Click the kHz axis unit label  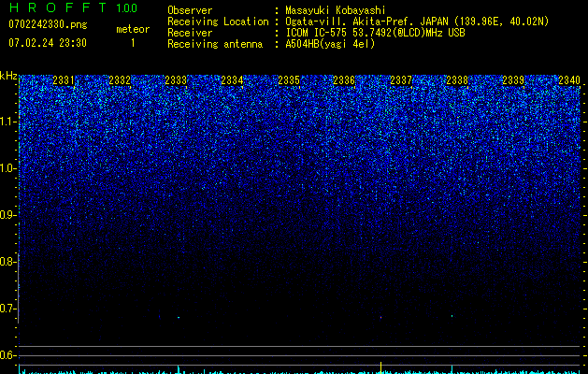8,76
